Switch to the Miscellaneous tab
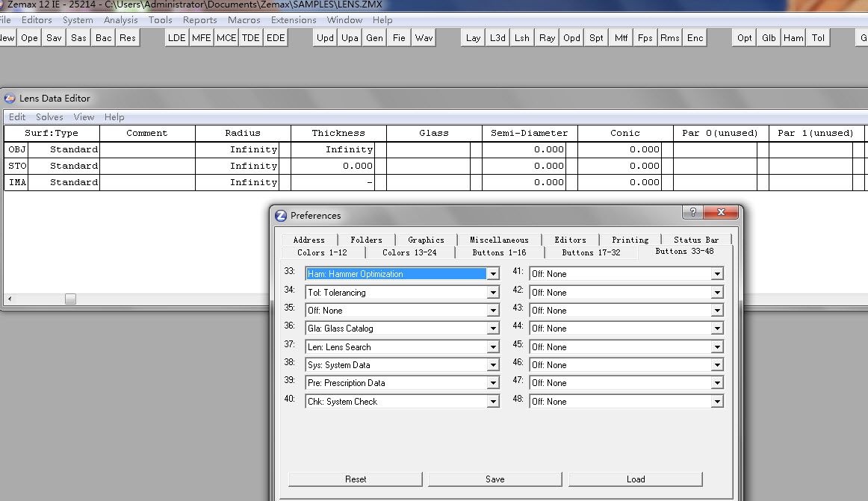 click(499, 240)
